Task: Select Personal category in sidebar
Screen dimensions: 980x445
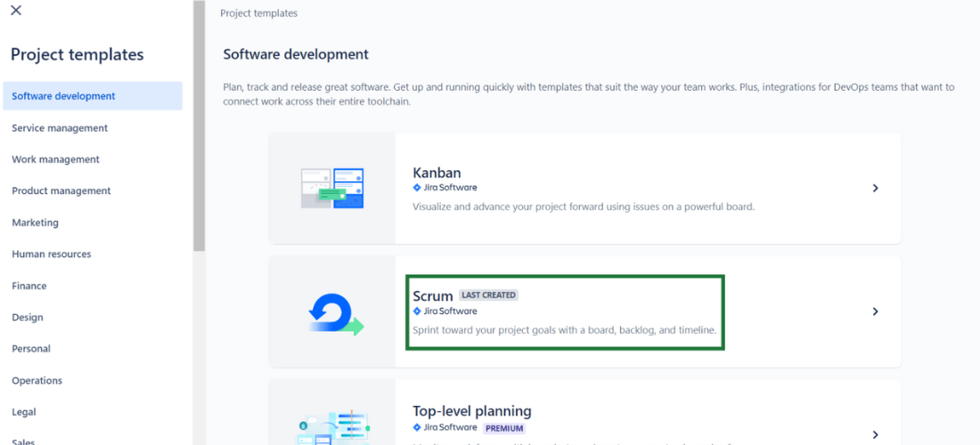Action: [31, 349]
